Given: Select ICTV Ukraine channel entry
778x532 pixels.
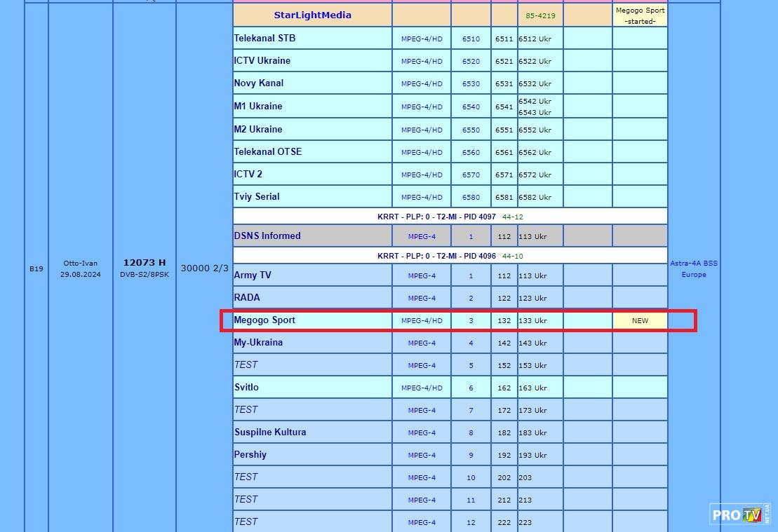Looking at the screenshot, I should coord(262,61).
